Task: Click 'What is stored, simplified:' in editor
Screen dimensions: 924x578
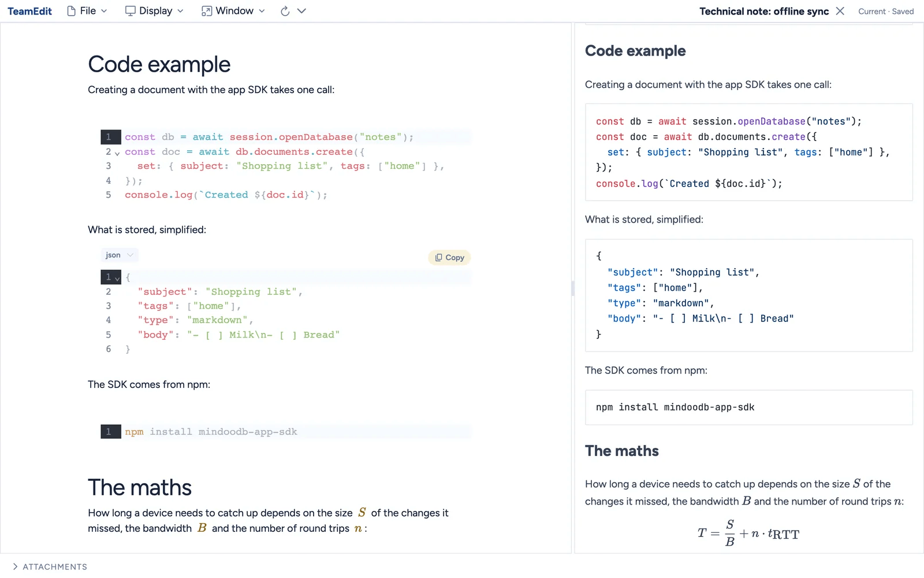Action: click(147, 230)
